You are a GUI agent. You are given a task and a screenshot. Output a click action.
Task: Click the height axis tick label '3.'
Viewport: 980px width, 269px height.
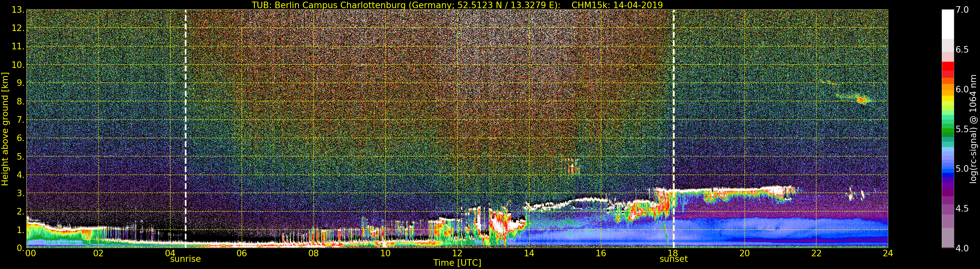20,193
